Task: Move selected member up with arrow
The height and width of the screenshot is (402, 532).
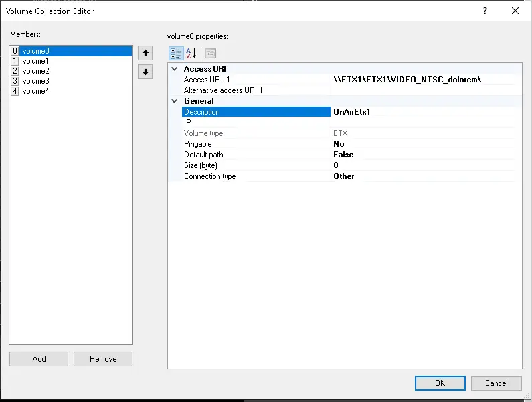Action: (145, 53)
